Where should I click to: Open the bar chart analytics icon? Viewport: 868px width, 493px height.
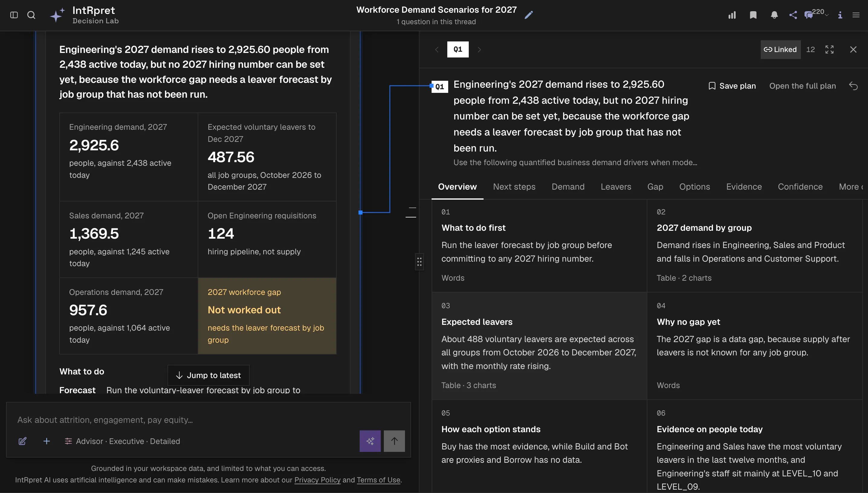[x=732, y=15]
